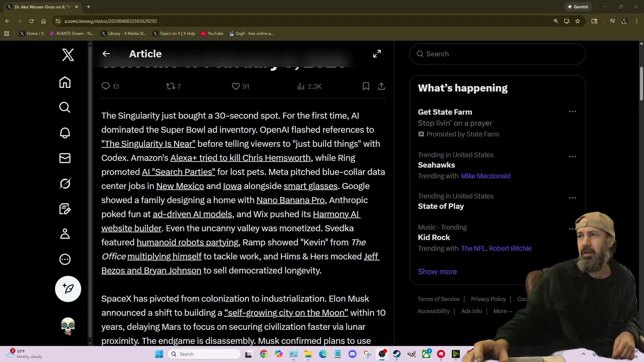Image resolution: width=644 pixels, height=362 pixels.
Task: Open the Mike Macdonald trending link
Action: click(486, 176)
